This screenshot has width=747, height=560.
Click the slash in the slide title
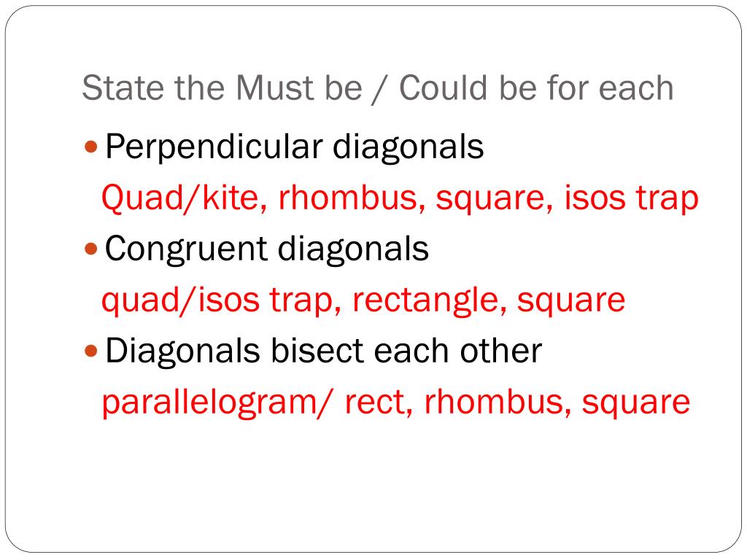pos(379,89)
